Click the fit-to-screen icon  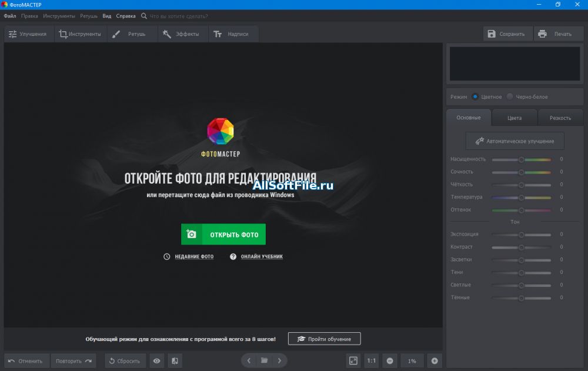point(353,361)
